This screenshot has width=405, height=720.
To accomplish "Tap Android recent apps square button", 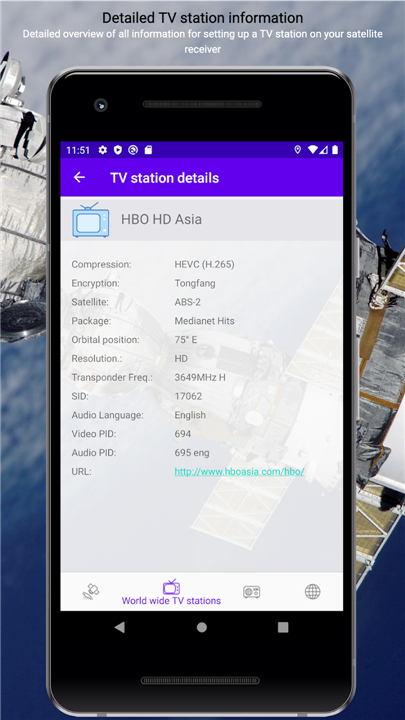I will (283, 627).
